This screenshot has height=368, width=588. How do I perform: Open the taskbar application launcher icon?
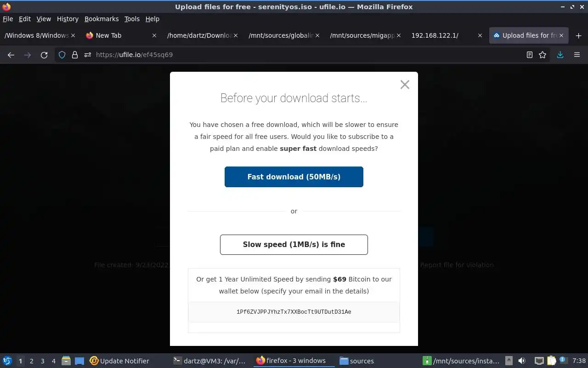pos(7,361)
